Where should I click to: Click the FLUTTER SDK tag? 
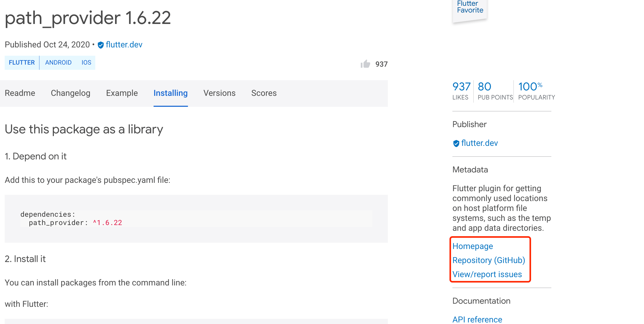(x=22, y=63)
